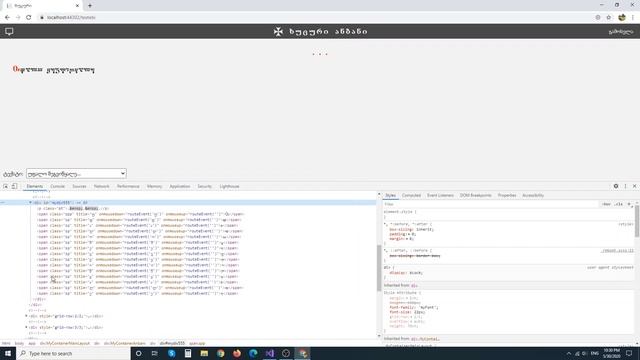The image size is (640, 360).
Task: Open the Event Listeners sidebar tab
Action: 440,196
